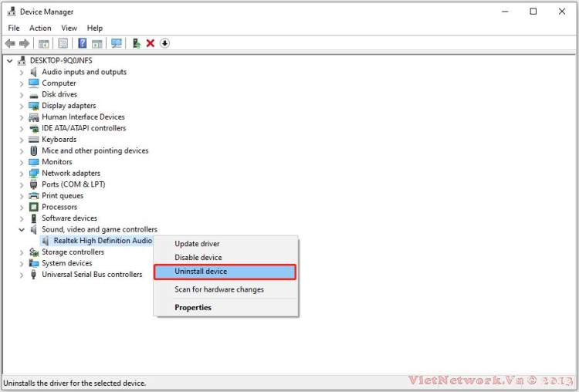
Task: Open the View menu
Action: click(69, 28)
